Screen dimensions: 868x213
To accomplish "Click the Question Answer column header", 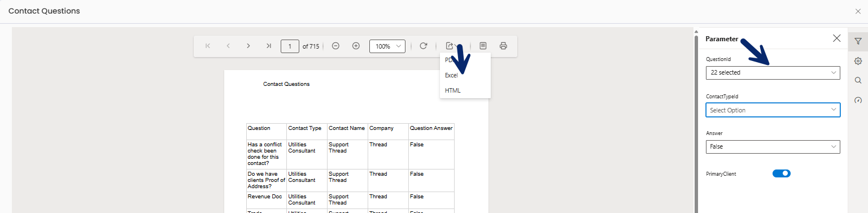I will point(431,132).
